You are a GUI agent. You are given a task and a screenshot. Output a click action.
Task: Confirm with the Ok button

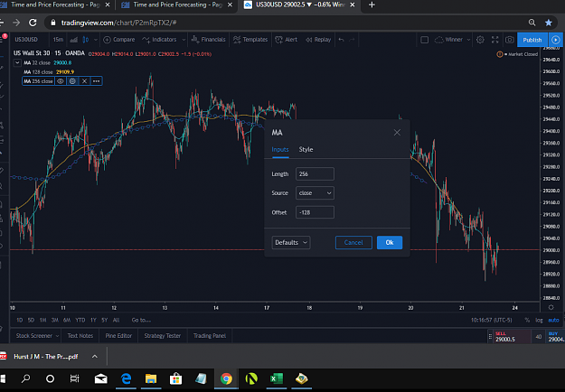[x=390, y=242]
